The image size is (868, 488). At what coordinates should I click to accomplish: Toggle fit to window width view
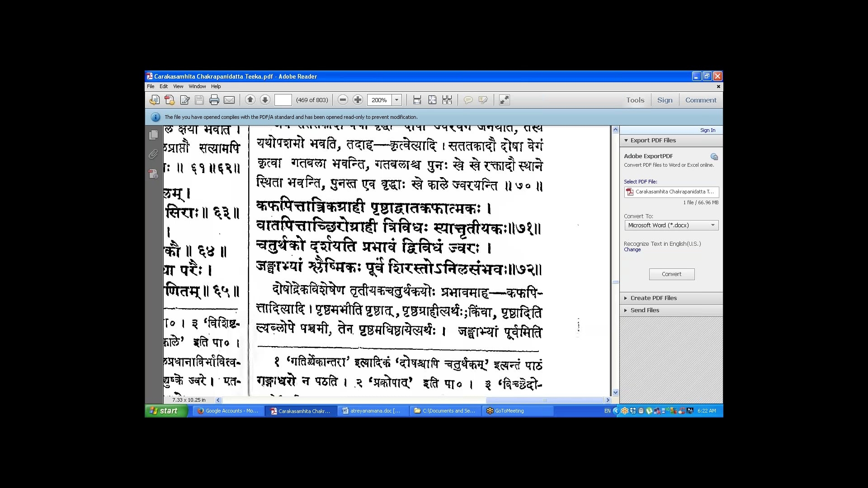click(417, 100)
